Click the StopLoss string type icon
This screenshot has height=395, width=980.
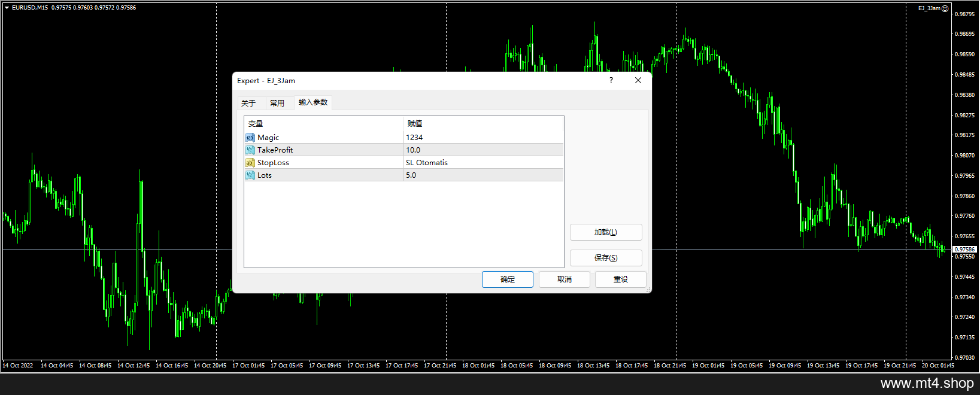tap(250, 163)
